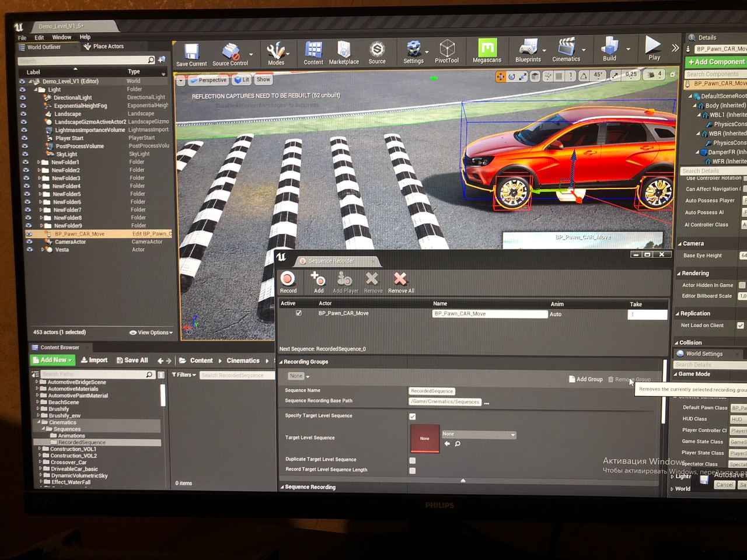This screenshot has width=747, height=560.
Task: Select the rotate gizmo tool in viewport
Action: 511,76
